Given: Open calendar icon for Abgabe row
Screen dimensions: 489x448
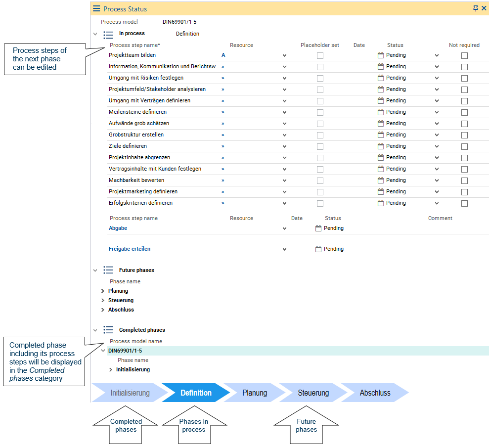Looking at the screenshot, I should coord(318,228).
